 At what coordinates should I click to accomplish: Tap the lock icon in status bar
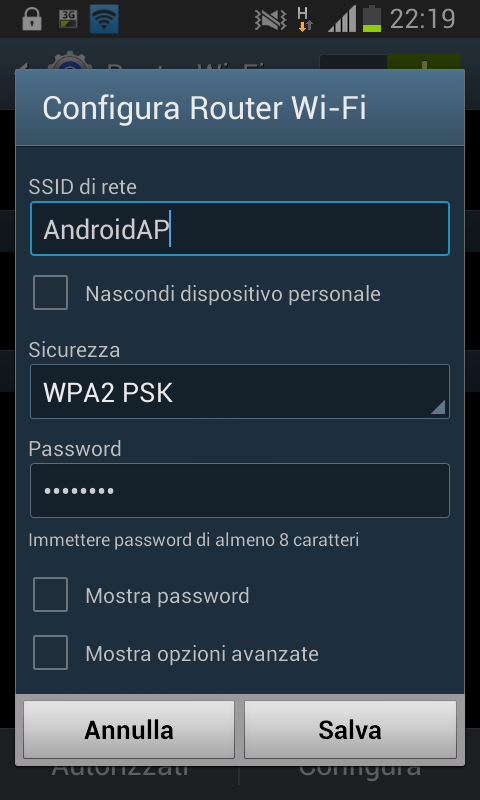32,19
